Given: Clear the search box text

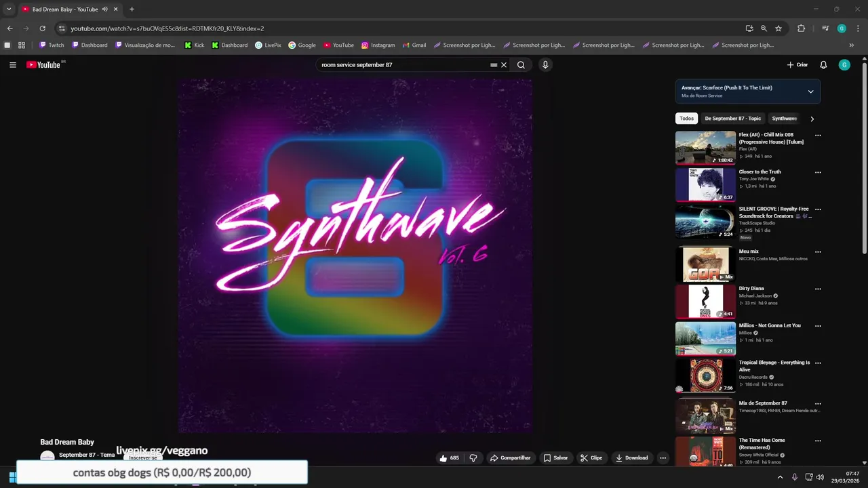Looking at the screenshot, I should tap(504, 65).
